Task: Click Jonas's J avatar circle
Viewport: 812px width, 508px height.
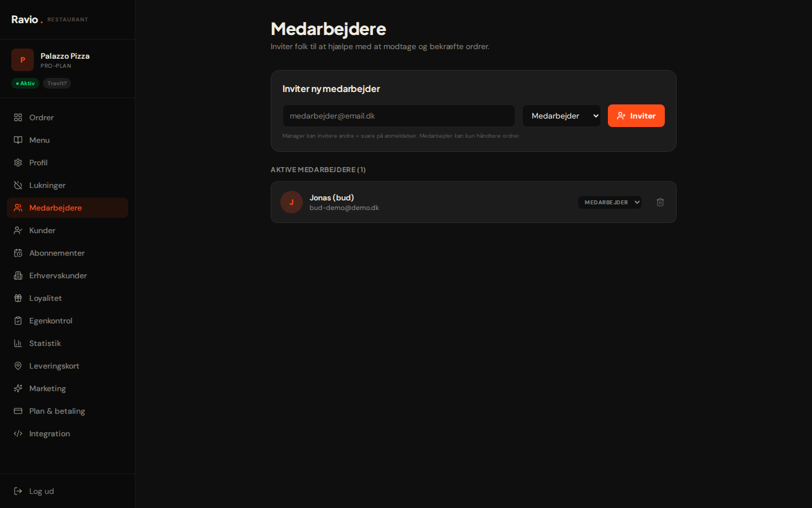Action: pyautogui.click(x=292, y=202)
